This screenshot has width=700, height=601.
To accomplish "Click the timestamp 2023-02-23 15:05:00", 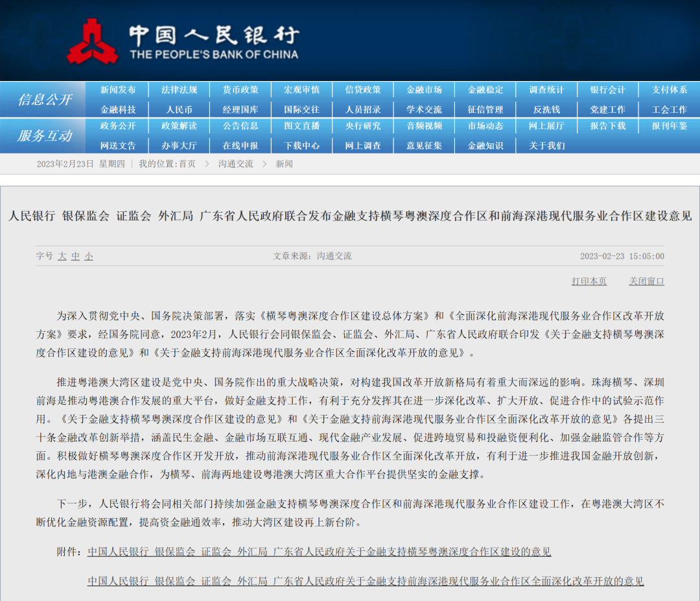I will [x=622, y=256].
